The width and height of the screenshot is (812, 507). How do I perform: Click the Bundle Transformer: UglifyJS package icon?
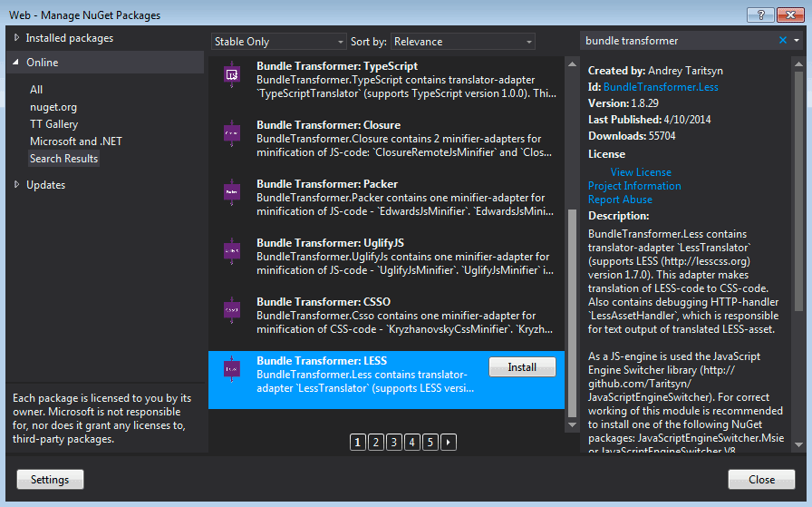(x=231, y=251)
